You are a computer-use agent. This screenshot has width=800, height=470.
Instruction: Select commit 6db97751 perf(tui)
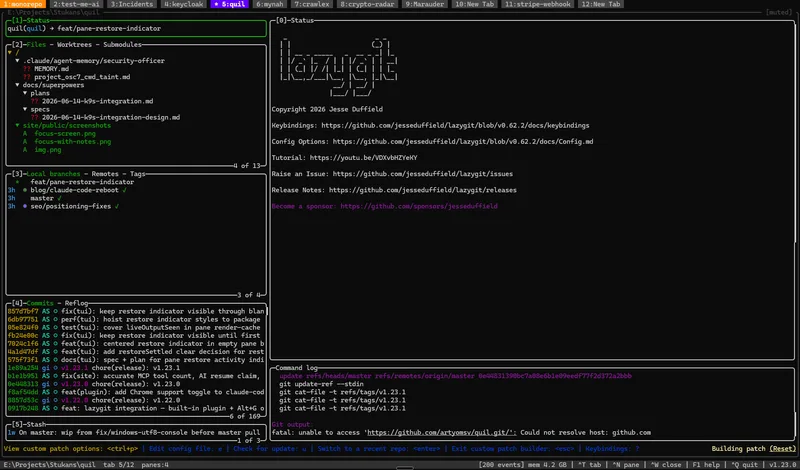coord(136,319)
